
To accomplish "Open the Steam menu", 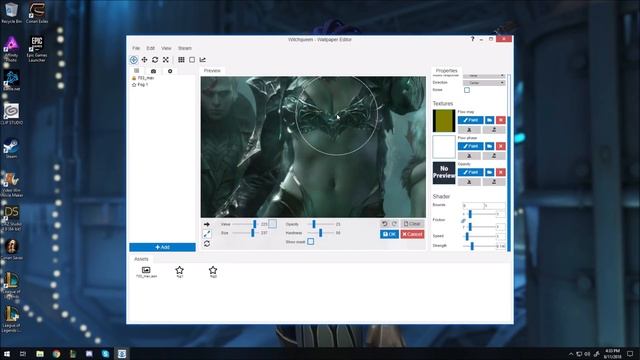I will (x=185, y=48).
